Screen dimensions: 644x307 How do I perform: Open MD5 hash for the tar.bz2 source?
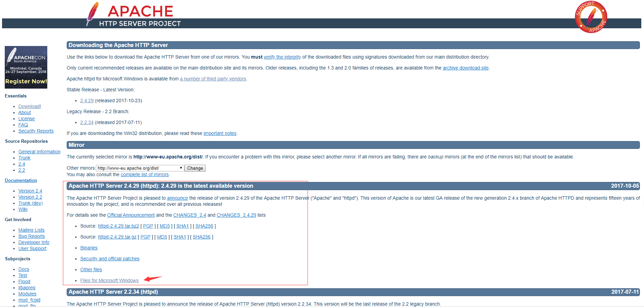(x=165, y=226)
